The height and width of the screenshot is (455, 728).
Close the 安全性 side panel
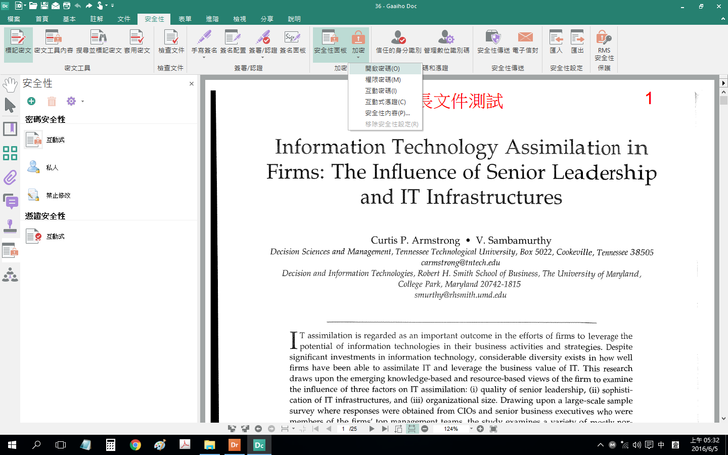(x=192, y=84)
